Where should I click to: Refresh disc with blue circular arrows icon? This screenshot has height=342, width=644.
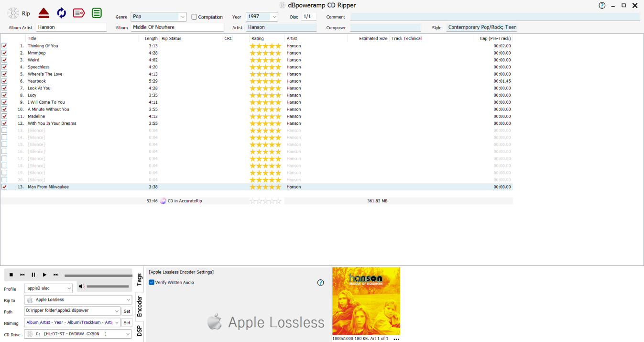click(62, 13)
